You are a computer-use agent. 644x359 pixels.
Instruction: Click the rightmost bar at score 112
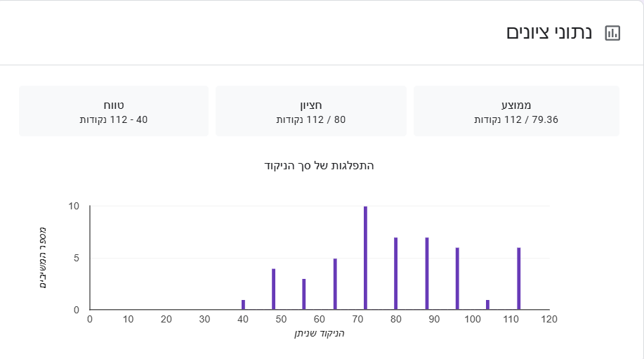[518, 279]
